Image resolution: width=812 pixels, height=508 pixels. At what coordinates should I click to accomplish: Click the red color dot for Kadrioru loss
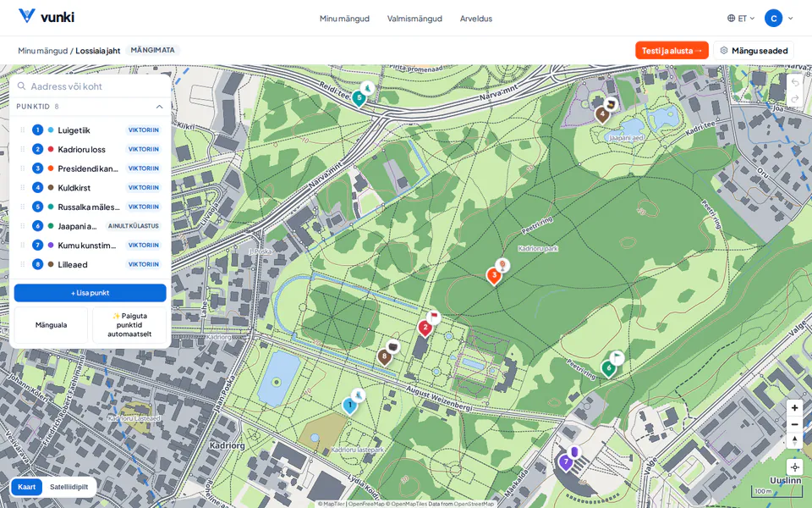[x=51, y=149]
